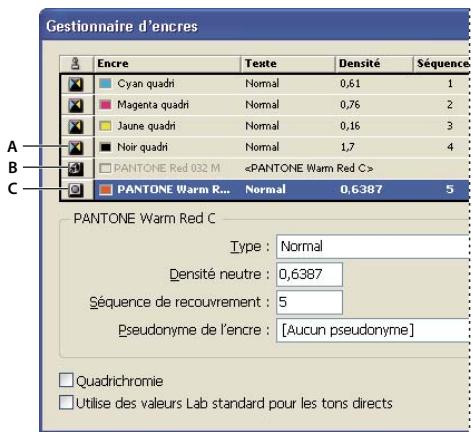Click the process ink icon for Magenta quadri

click(x=76, y=106)
